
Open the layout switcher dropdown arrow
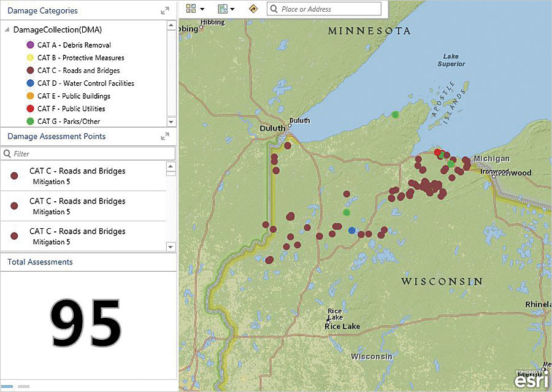tap(202, 9)
